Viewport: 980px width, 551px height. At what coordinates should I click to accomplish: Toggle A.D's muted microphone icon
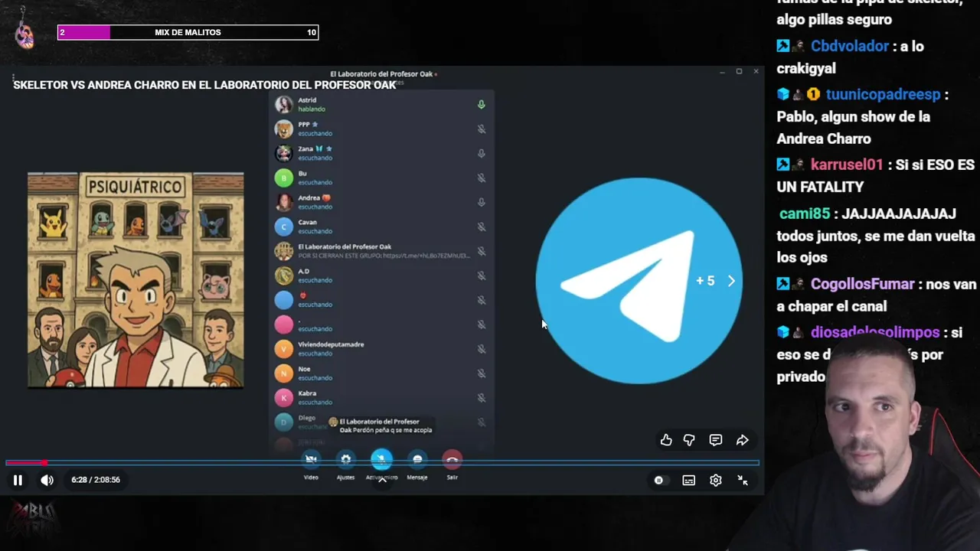pyautogui.click(x=482, y=276)
